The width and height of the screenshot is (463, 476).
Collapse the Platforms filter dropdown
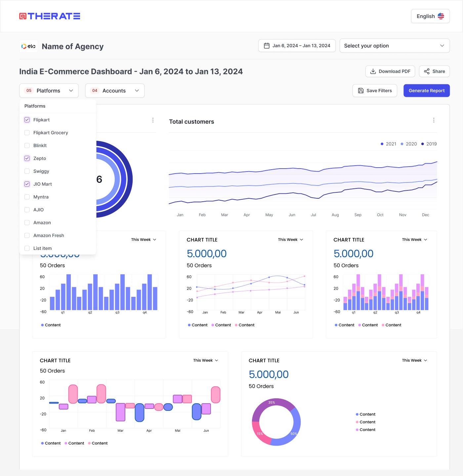pyautogui.click(x=49, y=91)
